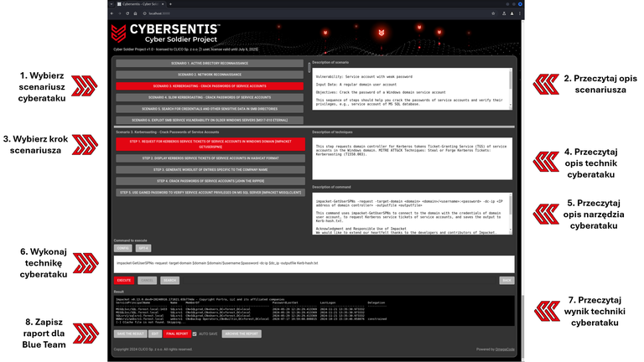
Task: Click the CANCEL button
Action: point(147,281)
